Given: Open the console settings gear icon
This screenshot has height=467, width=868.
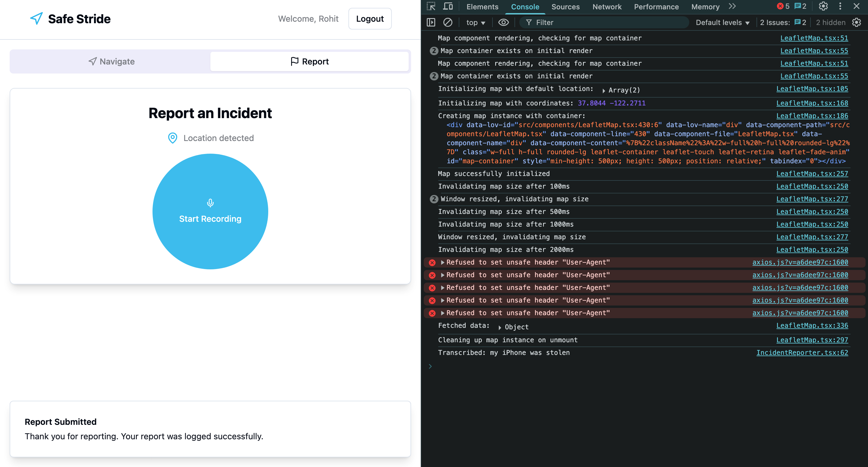Looking at the screenshot, I should (x=857, y=23).
